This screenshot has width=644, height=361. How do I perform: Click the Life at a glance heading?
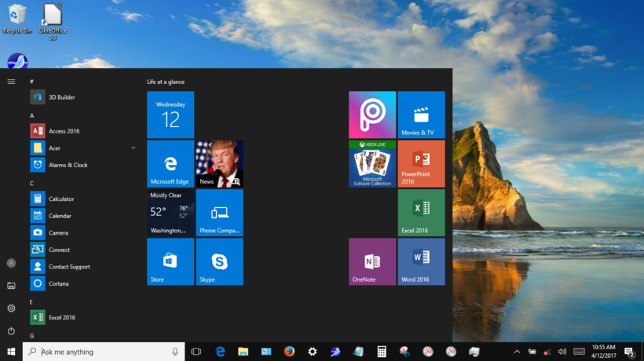(x=166, y=82)
